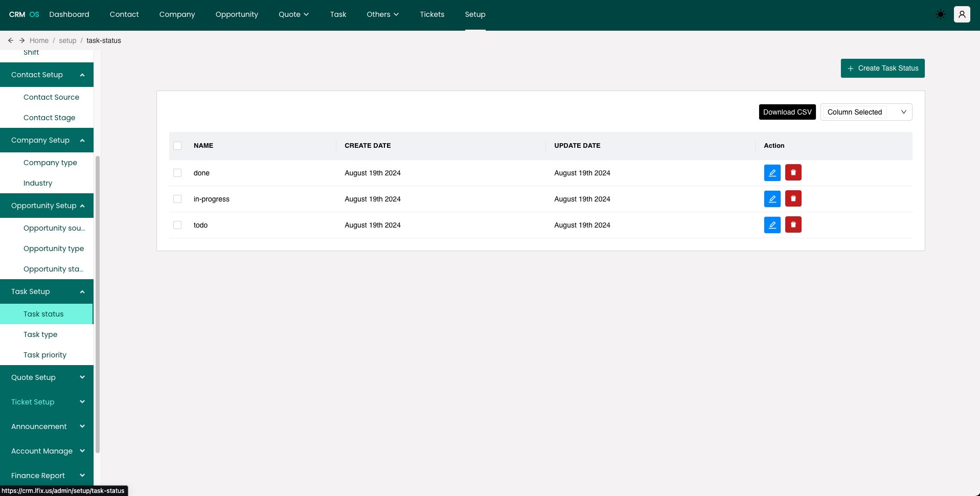
Task: Follow the Home breadcrumb link
Action: tap(39, 40)
